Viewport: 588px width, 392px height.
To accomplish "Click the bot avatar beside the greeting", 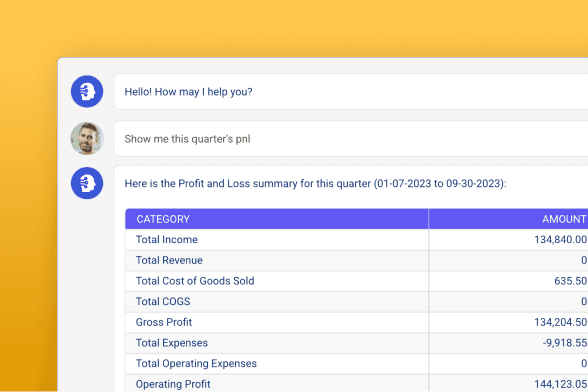I will [87, 92].
